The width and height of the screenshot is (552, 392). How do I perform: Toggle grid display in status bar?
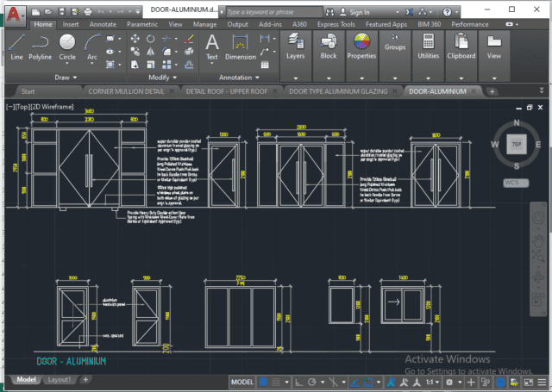coord(263,381)
